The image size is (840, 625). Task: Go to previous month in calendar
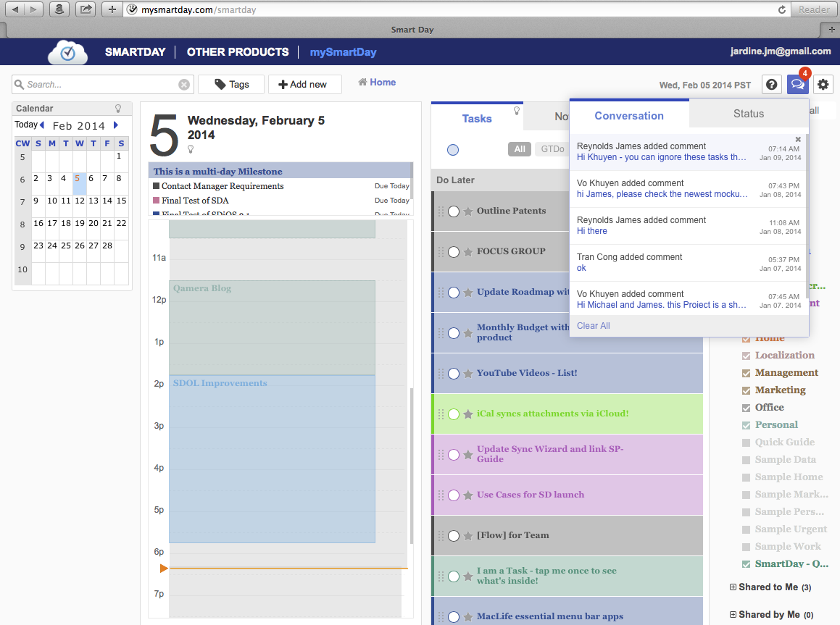coord(42,125)
